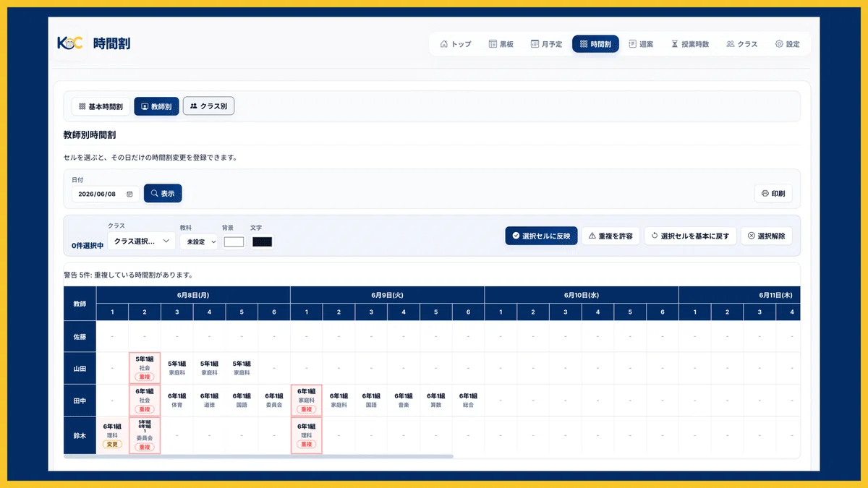Image resolution: width=868 pixels, height=488 pixels.
Task: Click 選択セルを基本に戻す button
Action: click(x=690, y=236)
